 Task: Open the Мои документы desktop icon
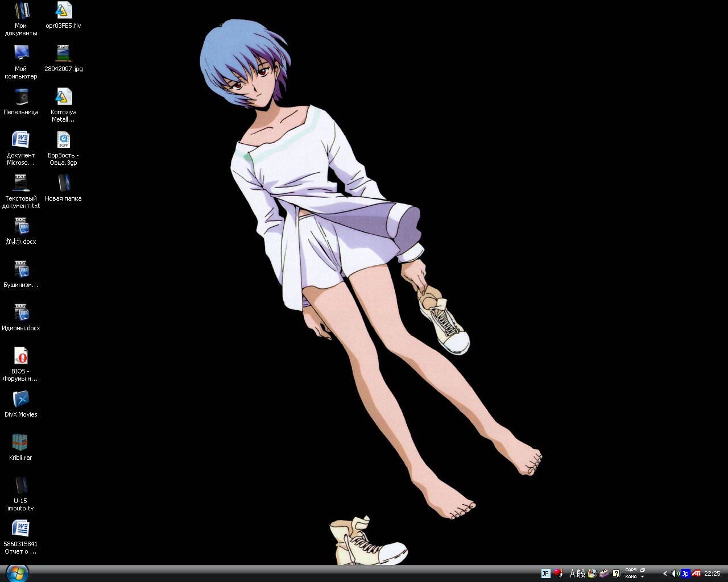[x=21, y=18]
